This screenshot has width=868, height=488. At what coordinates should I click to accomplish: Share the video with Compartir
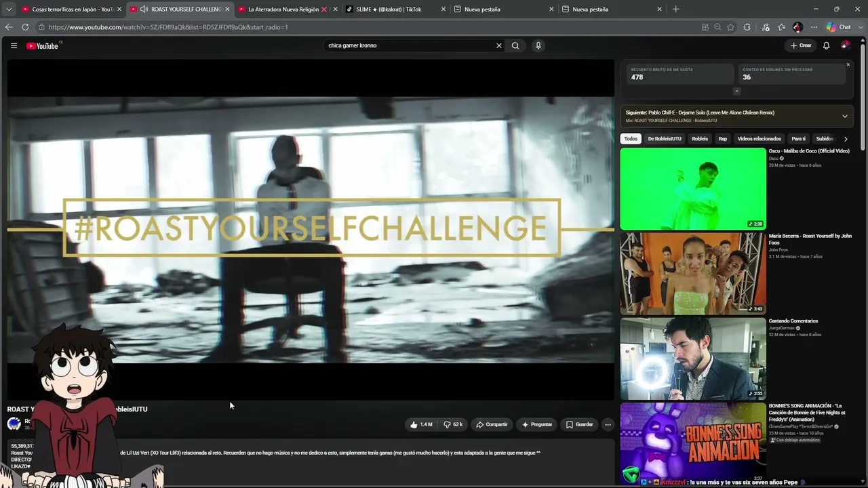[x=492, y=424]
